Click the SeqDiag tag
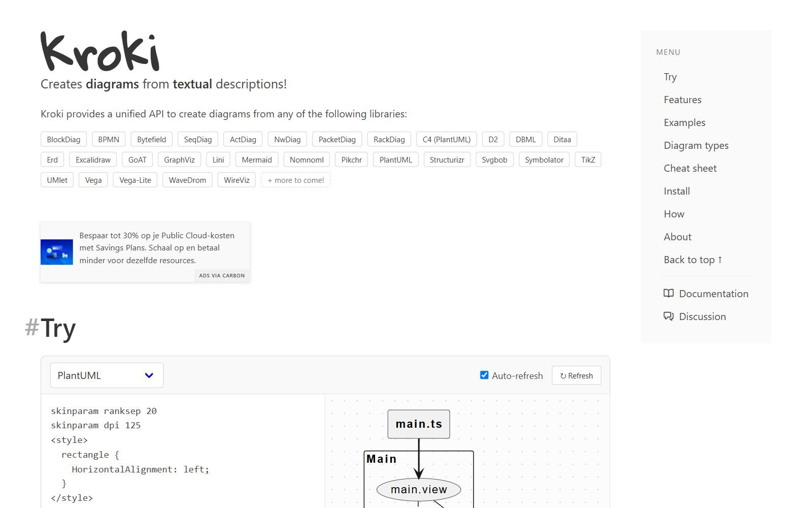The width and height of the screenshot is (812, 508). pos(198,139)
